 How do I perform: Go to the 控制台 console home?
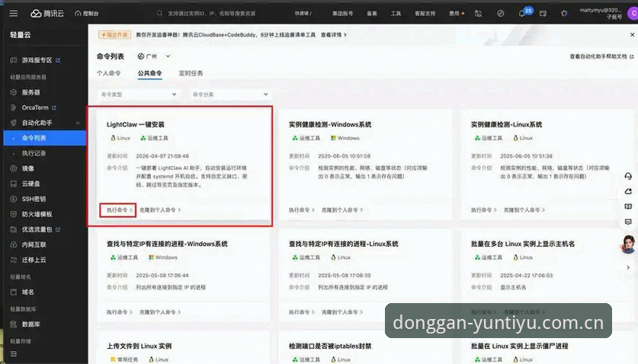pos(87,14)
